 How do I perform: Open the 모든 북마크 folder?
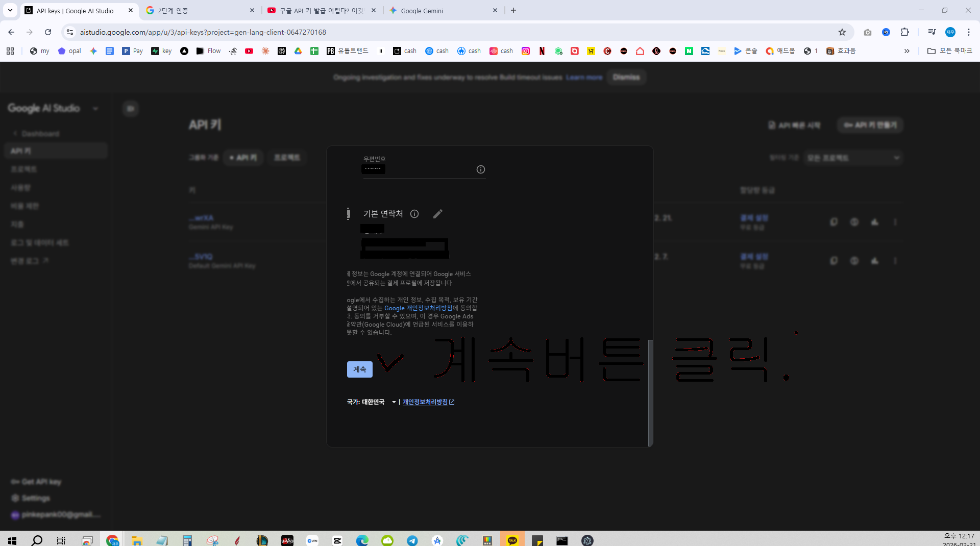[950, 51]
